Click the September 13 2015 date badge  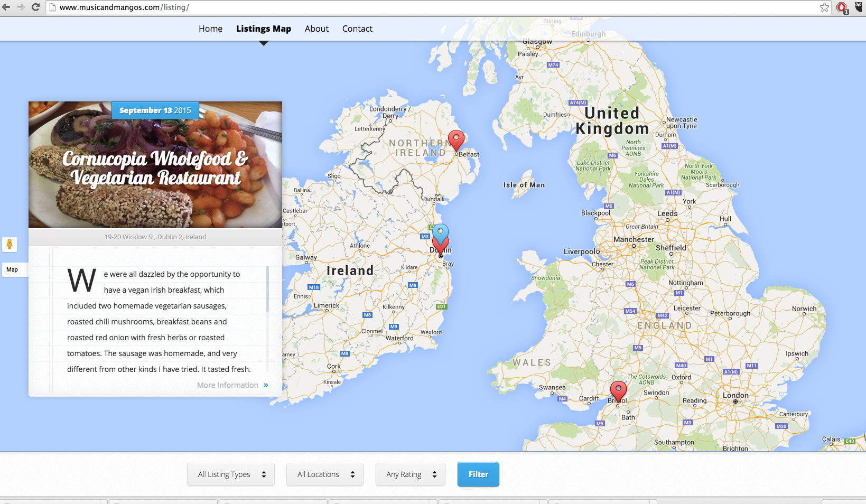click(x=155, y=110)
